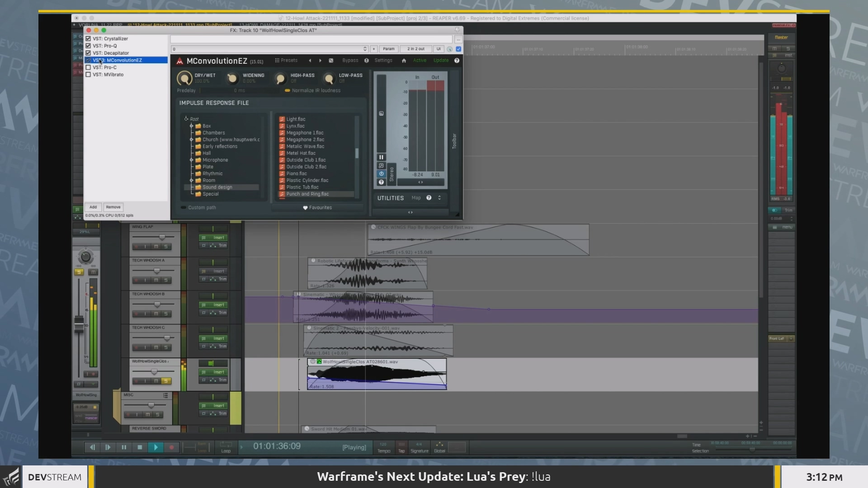868x488 pixels.
Task: Select Punch and Ring.flac file
Action: (316, 194)
